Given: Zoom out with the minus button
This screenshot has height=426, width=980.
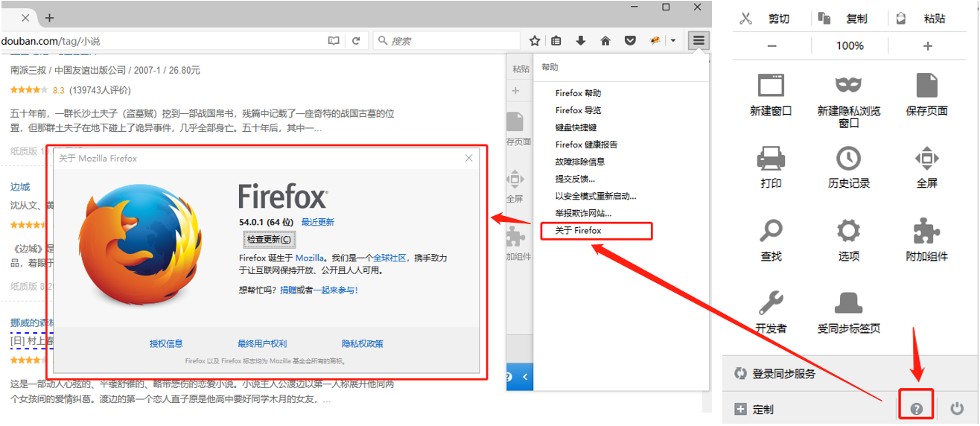Looking at the screenshot, I should click(x=771, y=46).
